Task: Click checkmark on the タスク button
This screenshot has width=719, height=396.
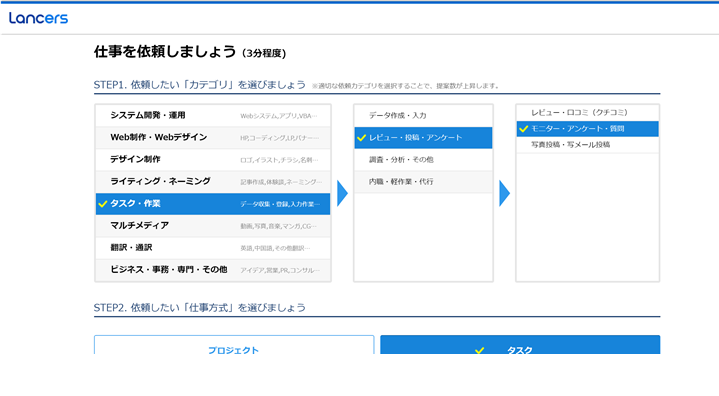Action: pyautogui.click(x=480, y=351)
